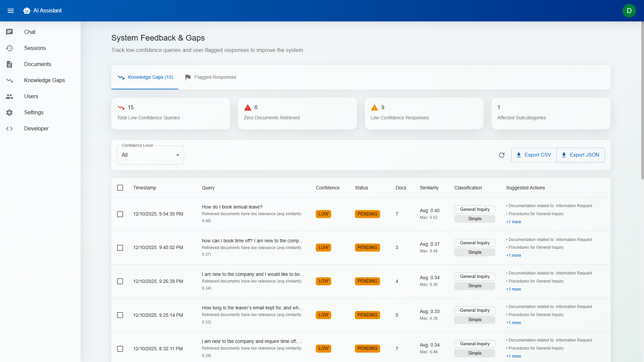Open Sessions history icon

(9, 48)
